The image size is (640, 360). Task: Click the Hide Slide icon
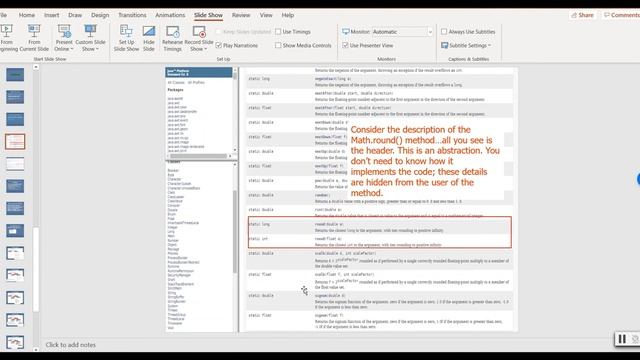pos(149,32)
